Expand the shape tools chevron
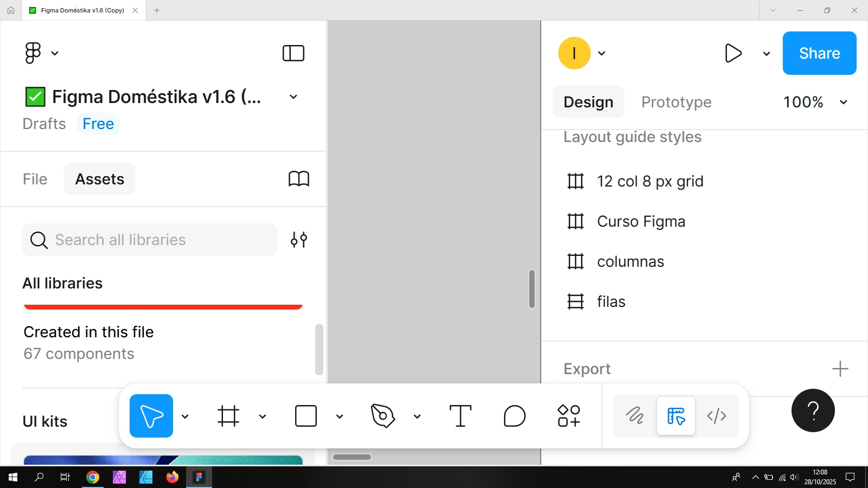The height and width of the screenshot is (488, 868). (340, 416)
